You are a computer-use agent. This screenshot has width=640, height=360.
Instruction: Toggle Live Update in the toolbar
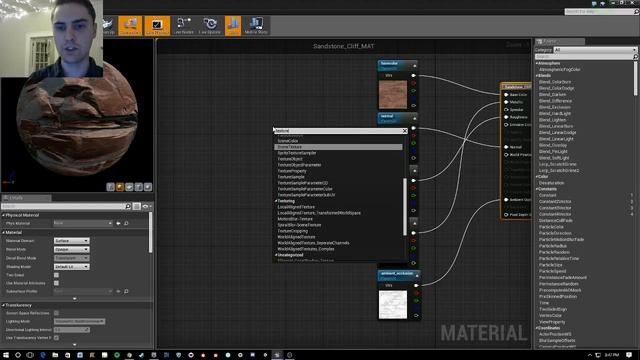210,26
